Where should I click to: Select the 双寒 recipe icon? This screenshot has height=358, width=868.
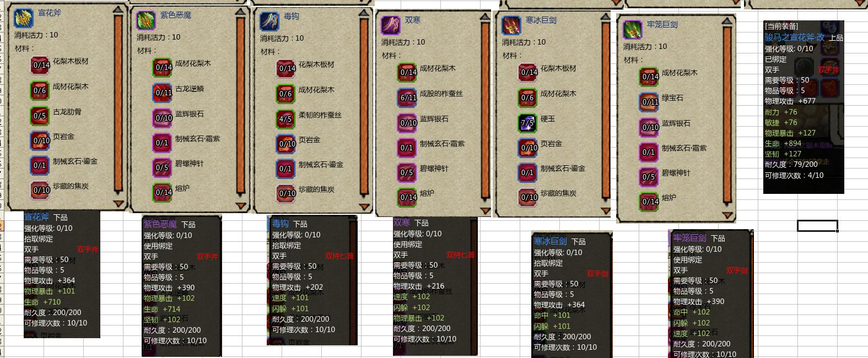[x=391, y=25]
